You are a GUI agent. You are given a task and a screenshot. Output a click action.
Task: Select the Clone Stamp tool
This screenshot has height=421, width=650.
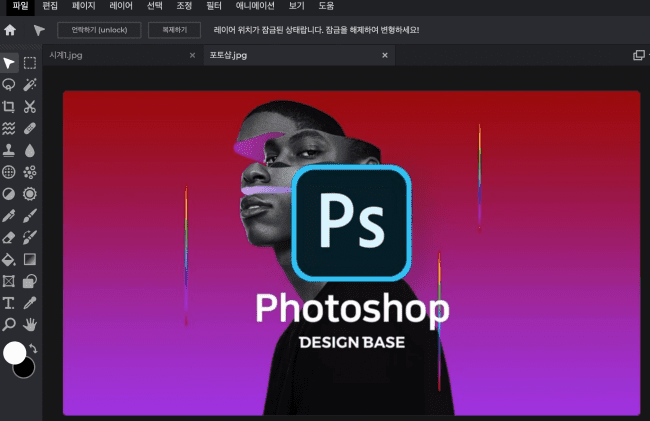9,150
